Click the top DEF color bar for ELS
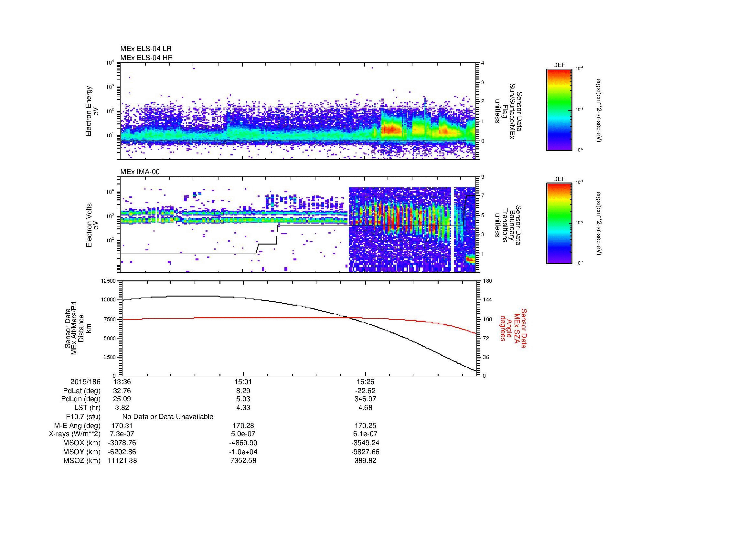The image size is (756, 534). [559, 110]
